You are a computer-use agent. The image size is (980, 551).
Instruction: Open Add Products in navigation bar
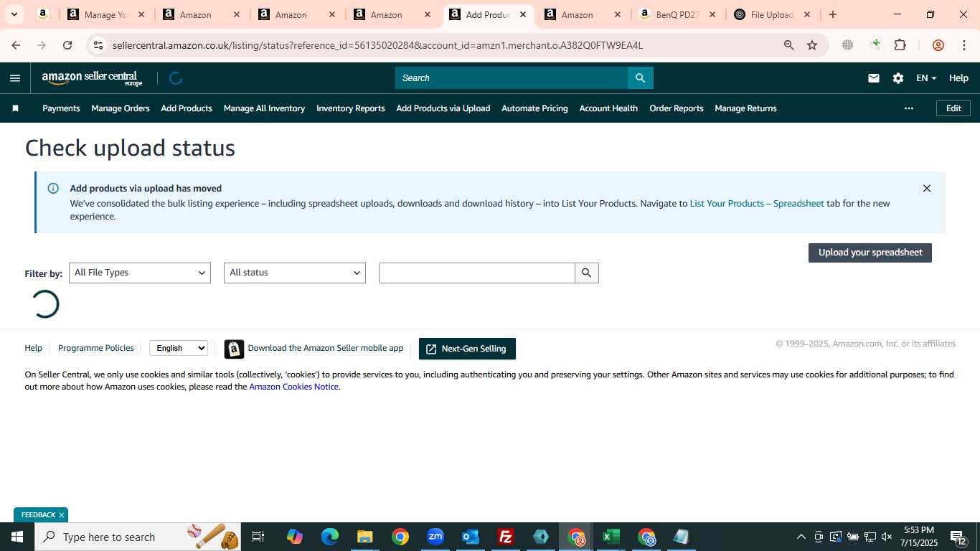[187, 108]
